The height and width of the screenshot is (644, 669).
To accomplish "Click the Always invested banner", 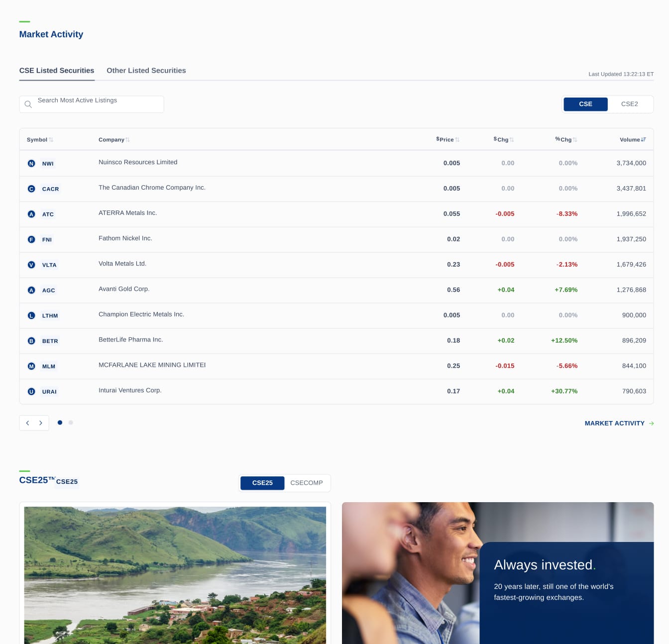I will [498, 573].
